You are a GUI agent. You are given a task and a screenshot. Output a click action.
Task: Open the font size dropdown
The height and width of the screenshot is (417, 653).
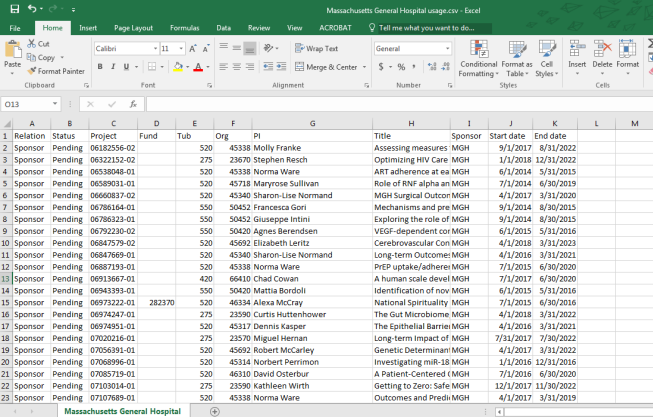pyautogui.click(x=181, y=49)
